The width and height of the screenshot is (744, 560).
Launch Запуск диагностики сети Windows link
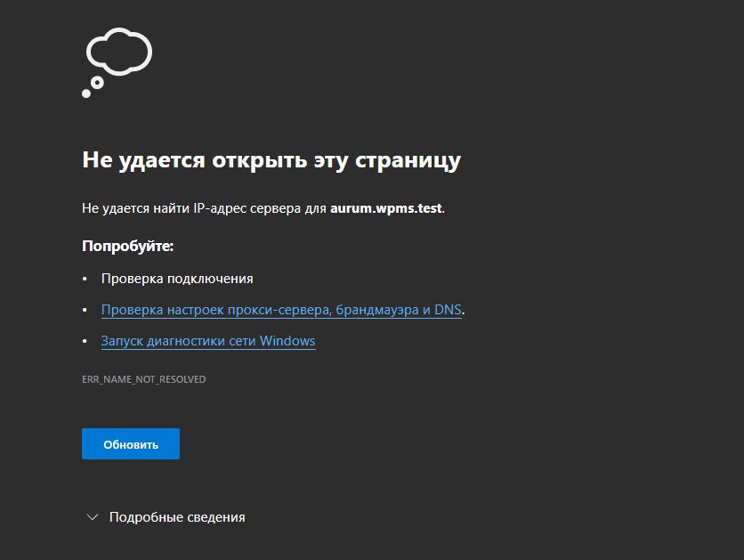pyautogui.click(x=208, y=341)
